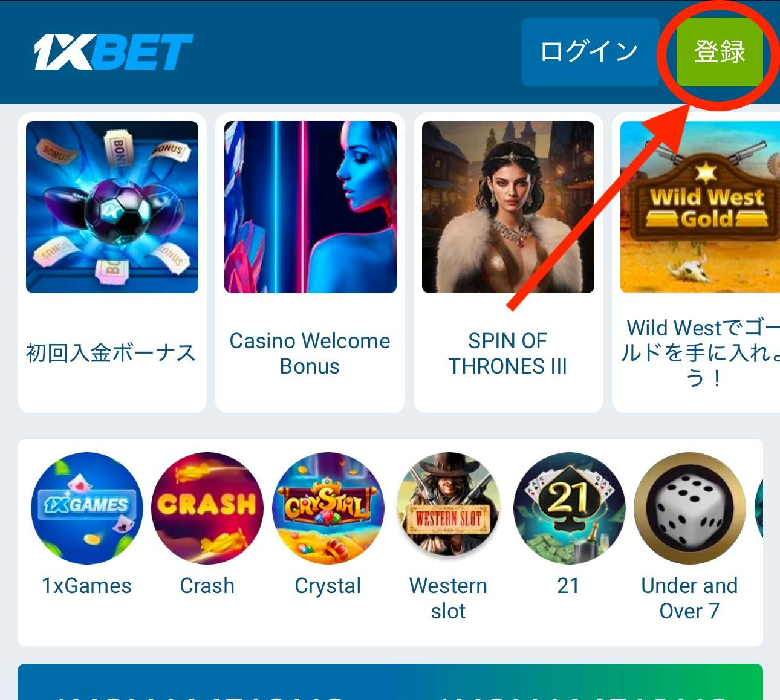
Task: Open the Crystal game icon
Action: 328,508
